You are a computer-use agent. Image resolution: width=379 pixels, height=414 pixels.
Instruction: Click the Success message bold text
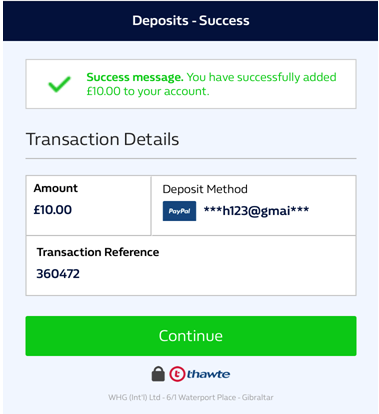[135, 77]
